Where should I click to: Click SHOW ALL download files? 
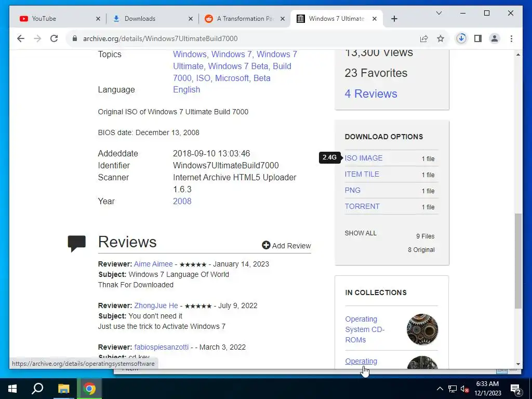point(361,233)
